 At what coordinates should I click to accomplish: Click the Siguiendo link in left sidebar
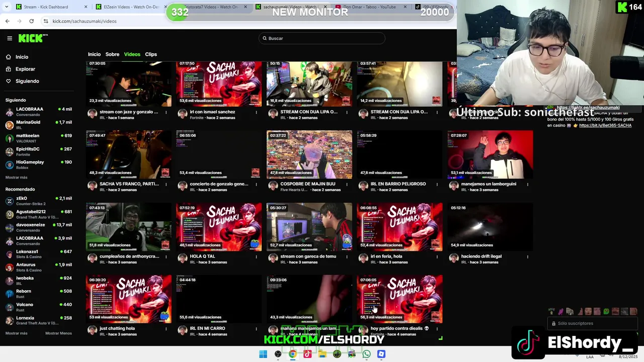click(x=27, y=81)
